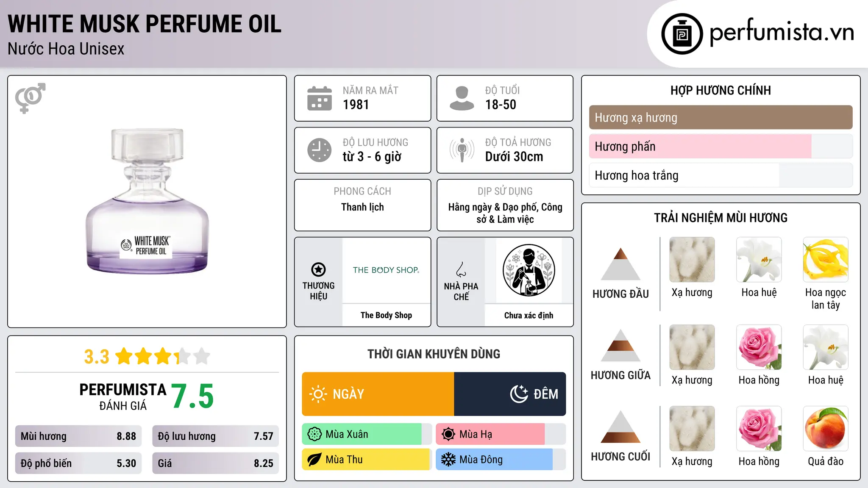This screenshot has height=488, width=868.
Task: Open the Hoa huệ thumbnail in the HƯƠNG GIỮA row
Action: [x=826, y=347]
